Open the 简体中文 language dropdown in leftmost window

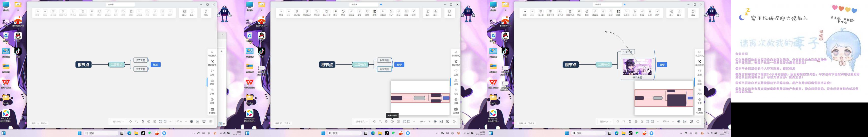click(x=118, y=121)
